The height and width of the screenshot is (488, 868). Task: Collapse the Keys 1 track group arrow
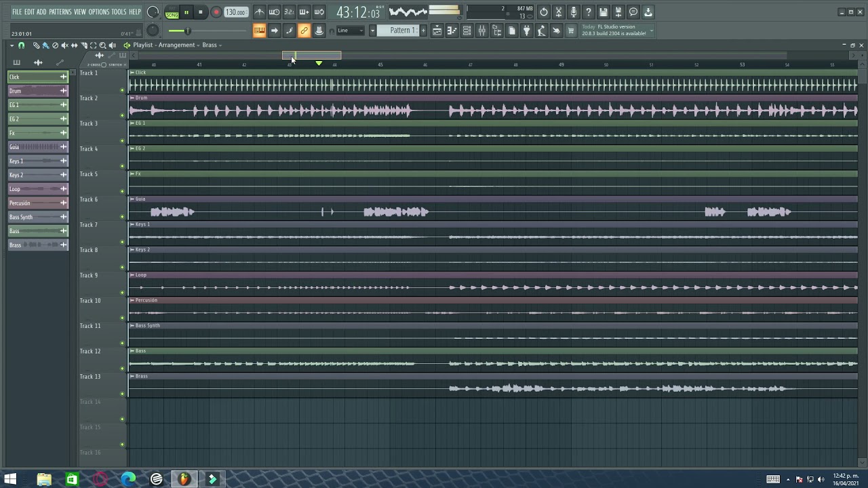[x=132, y=224]
